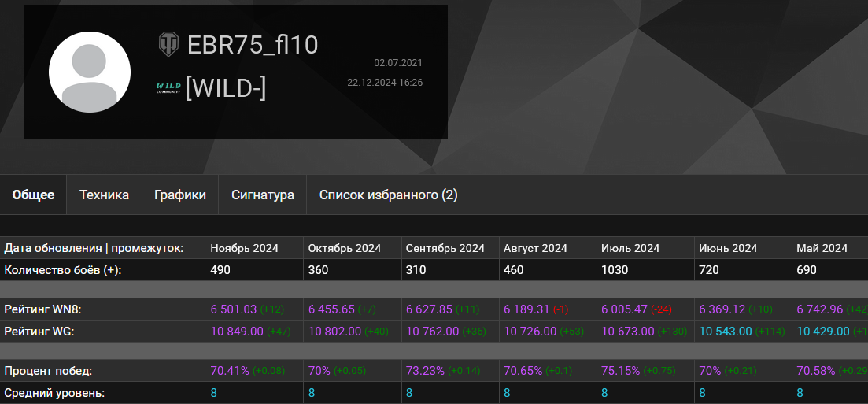Open the Графики tab
Image resolution: width=868 pixels, height=404 pixels.
coord(180,195)
